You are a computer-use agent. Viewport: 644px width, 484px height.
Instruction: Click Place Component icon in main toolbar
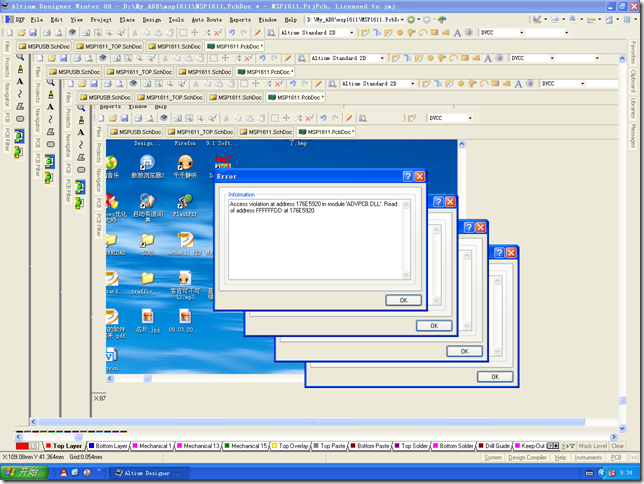tap(469, 32)
